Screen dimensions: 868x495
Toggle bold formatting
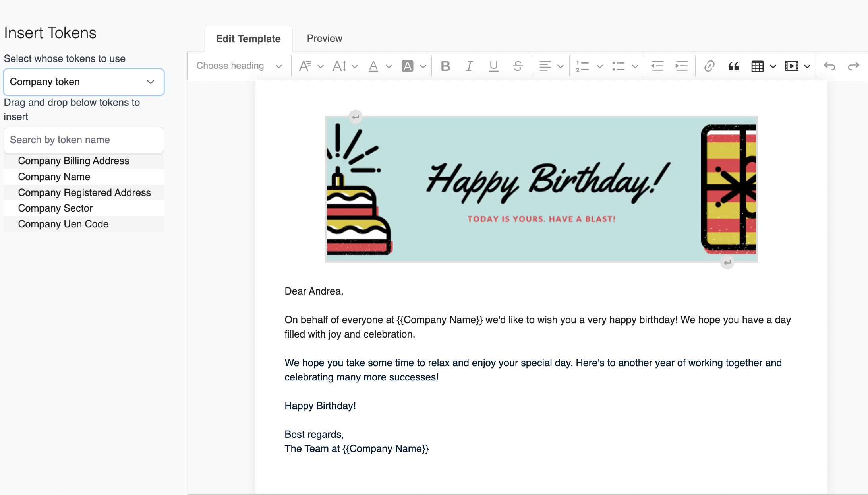tap(445, 66)
